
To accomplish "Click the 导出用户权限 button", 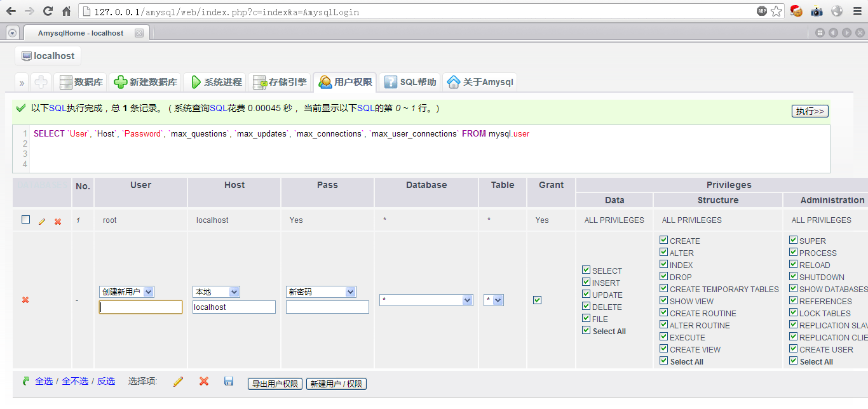I will 275,384.
